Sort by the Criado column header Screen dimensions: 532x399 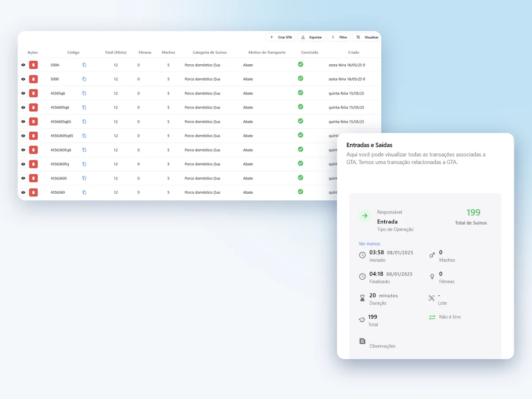tap(353, 52)
